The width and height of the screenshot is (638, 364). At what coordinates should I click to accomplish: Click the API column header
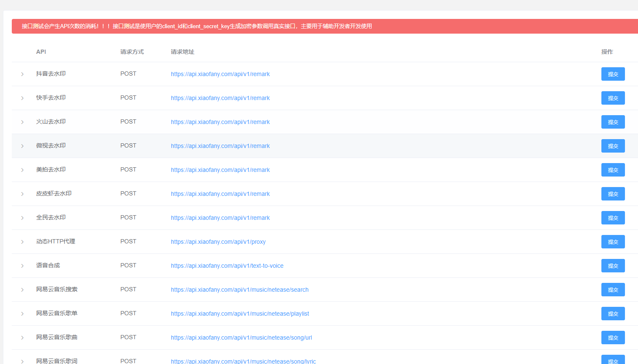[x=41, y=52]
